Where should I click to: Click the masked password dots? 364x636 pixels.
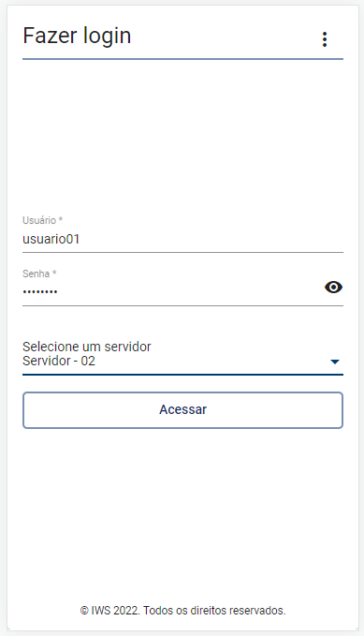[39, 291]
